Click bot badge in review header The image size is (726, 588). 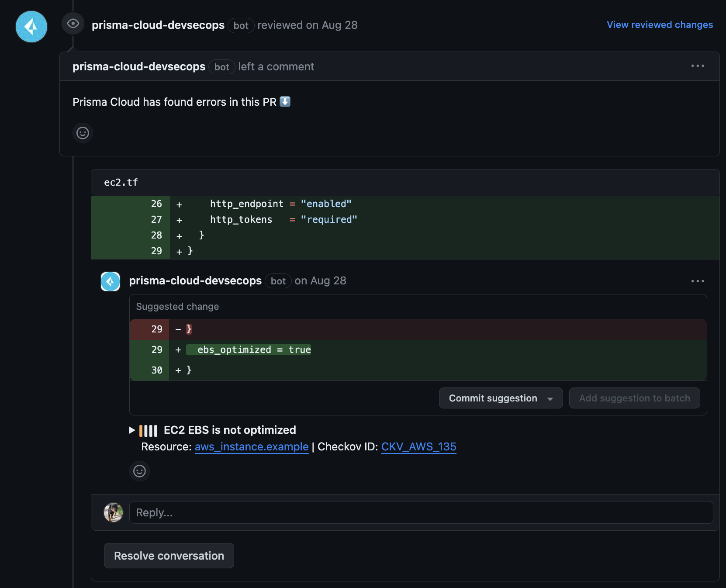point(241,26)
